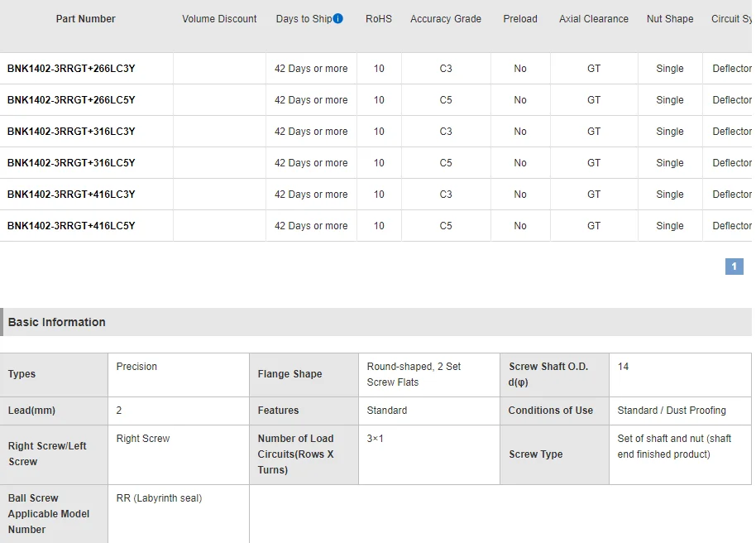The width and height of the screenshot is (756, 543).
Task: Click the Days to Ship info icon
Action: (x=338, y=19)
